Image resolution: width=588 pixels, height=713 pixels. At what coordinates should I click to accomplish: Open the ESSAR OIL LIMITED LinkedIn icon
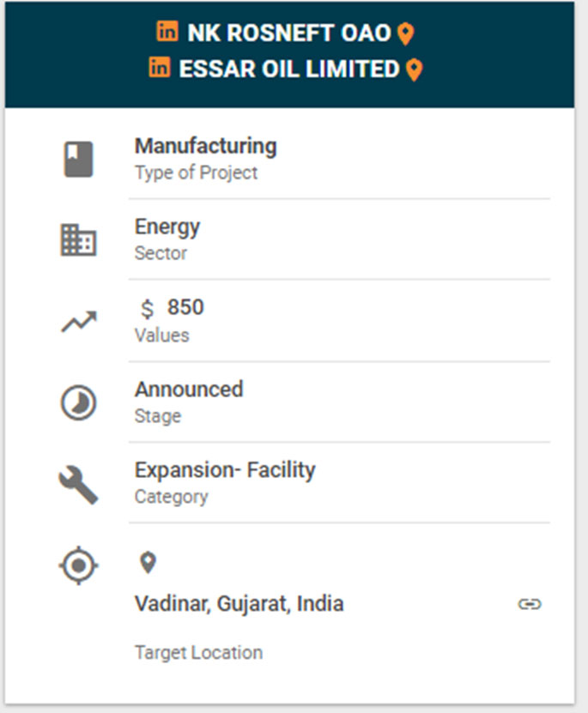[x=159, y=67]
